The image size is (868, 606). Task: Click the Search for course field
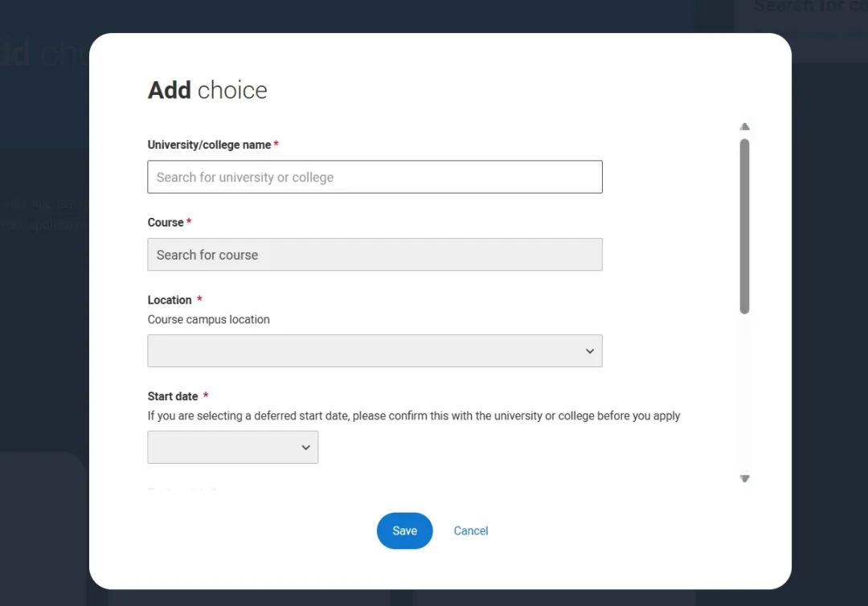[x=375, y=255]
